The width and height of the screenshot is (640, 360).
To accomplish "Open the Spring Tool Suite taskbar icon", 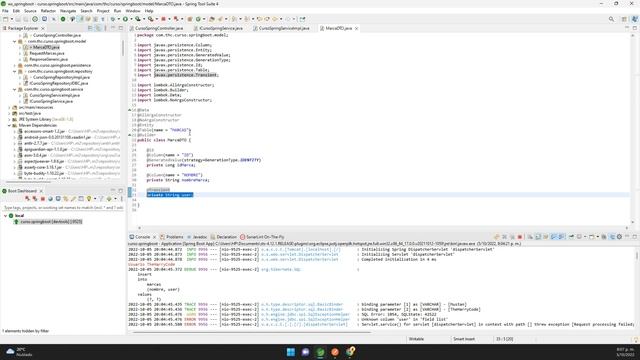I will (320, 352).
